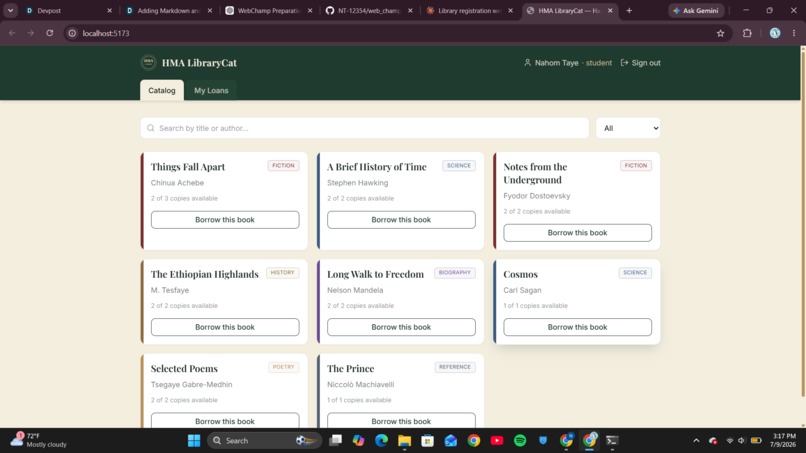Switch to the NT-12354/web_champ GitHub tab
806x453 pixels.
[369, 10]
